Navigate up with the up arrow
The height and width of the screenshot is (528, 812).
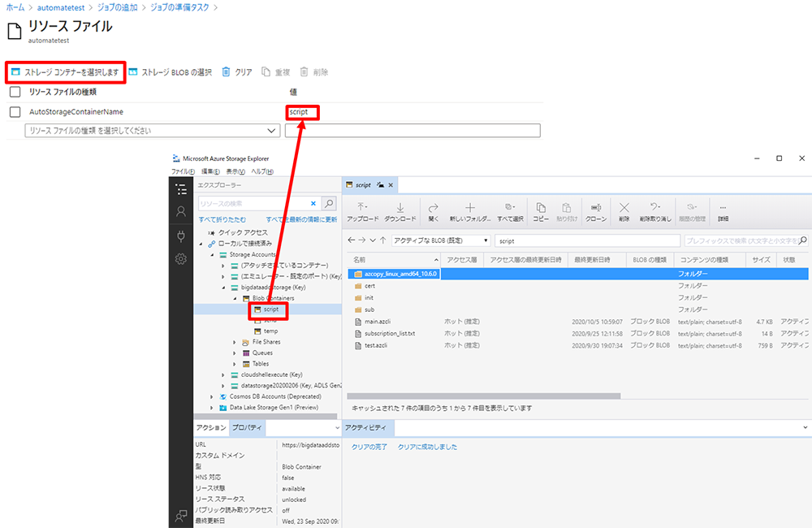[383, 240]
